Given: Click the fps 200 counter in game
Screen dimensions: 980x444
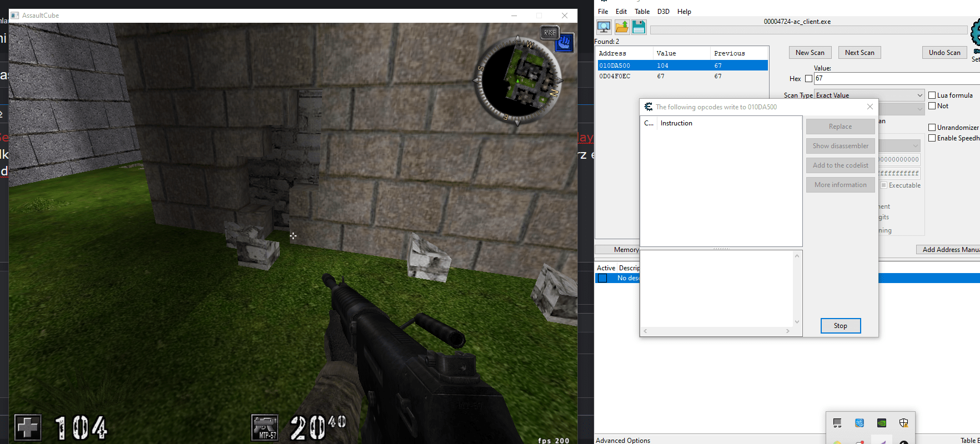Looking at the screenshot, I should coord(554,440).
